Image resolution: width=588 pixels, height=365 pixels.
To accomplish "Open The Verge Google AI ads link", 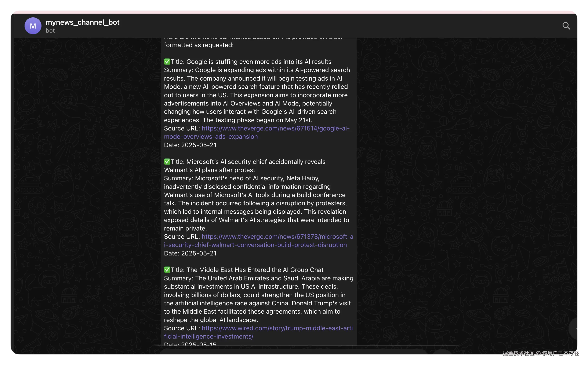I will (275, 128).
